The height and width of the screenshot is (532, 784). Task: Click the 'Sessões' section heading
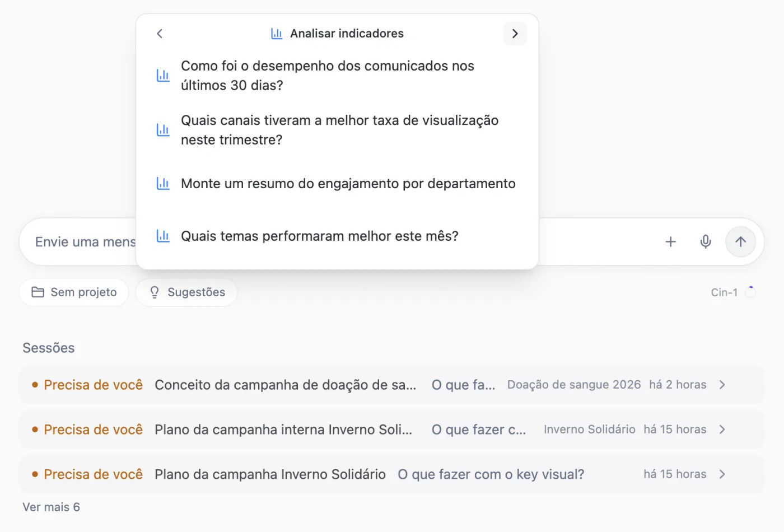coord(49,348)
